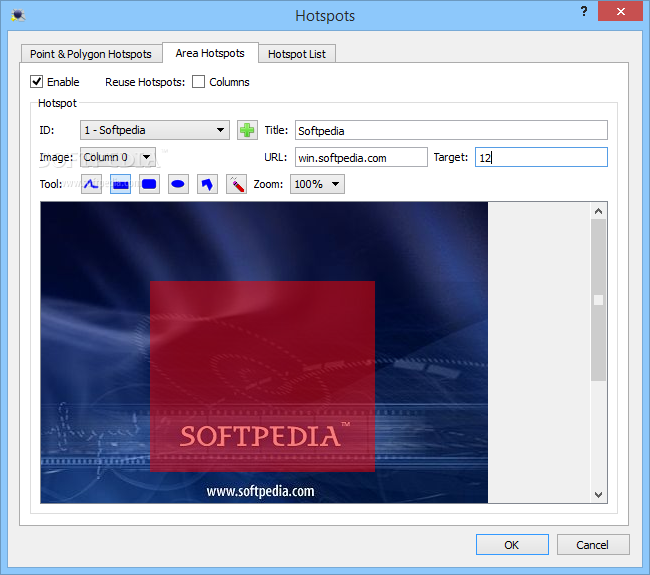Click the red hotspot area on image
This screenshot has width=650, height=575.
(x=262, y=376)
